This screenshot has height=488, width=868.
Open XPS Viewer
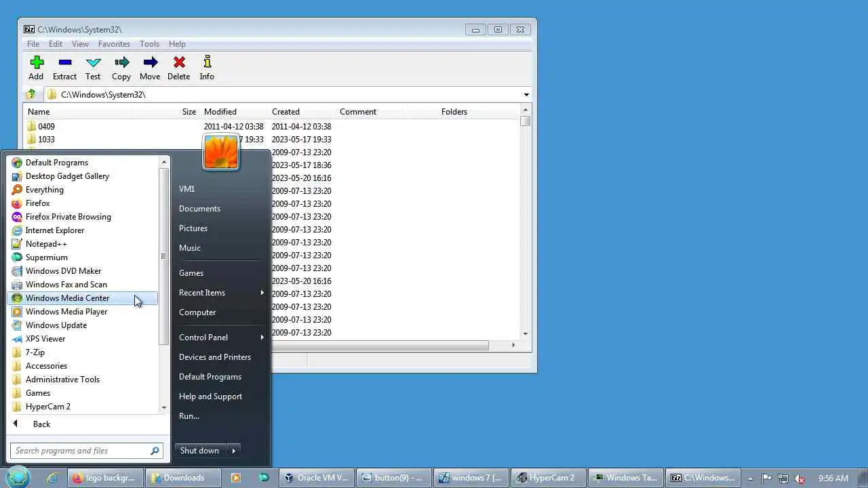[x=82, y=339]
